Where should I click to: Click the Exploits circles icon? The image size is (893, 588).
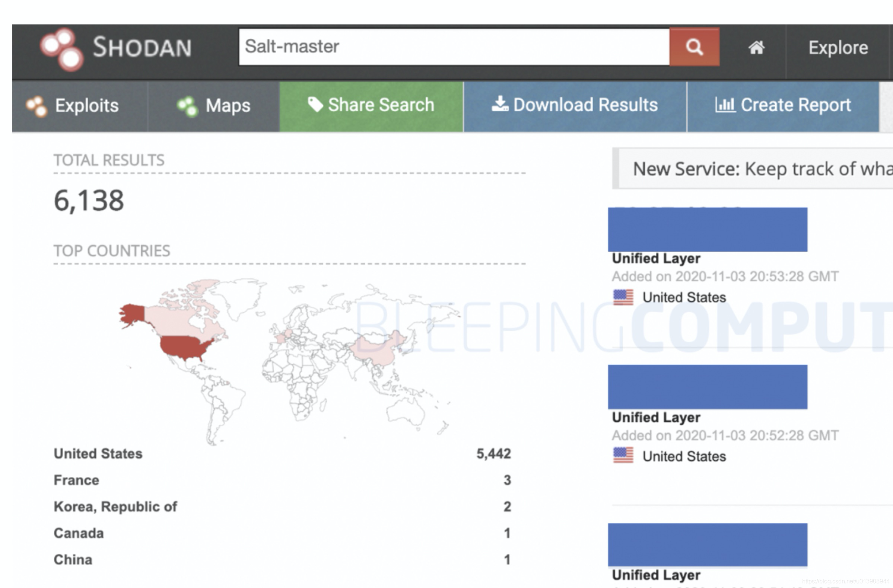(36, 106)
